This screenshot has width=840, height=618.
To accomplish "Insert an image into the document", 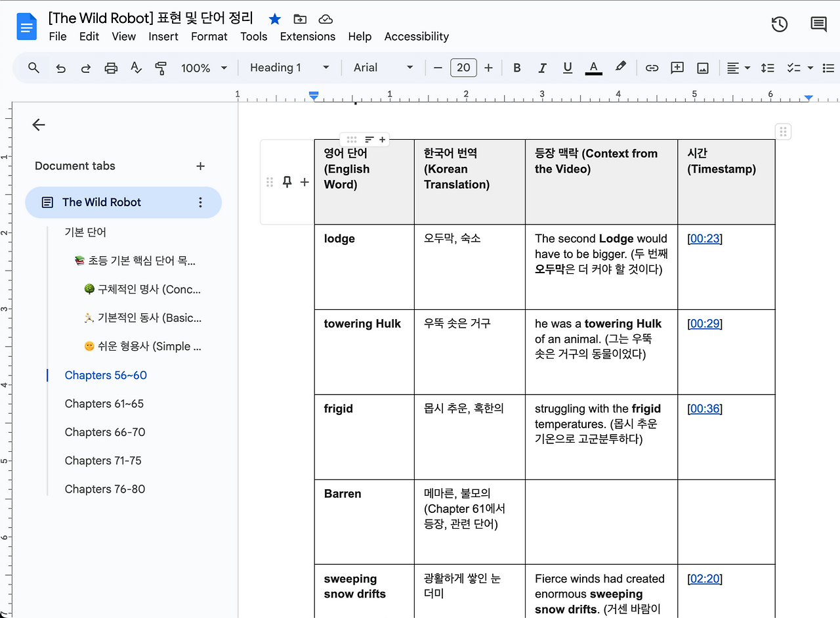I will 702,68.
